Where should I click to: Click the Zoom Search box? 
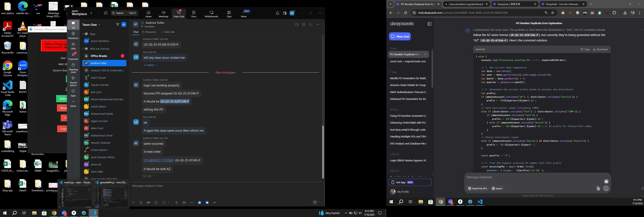point(124,13)
